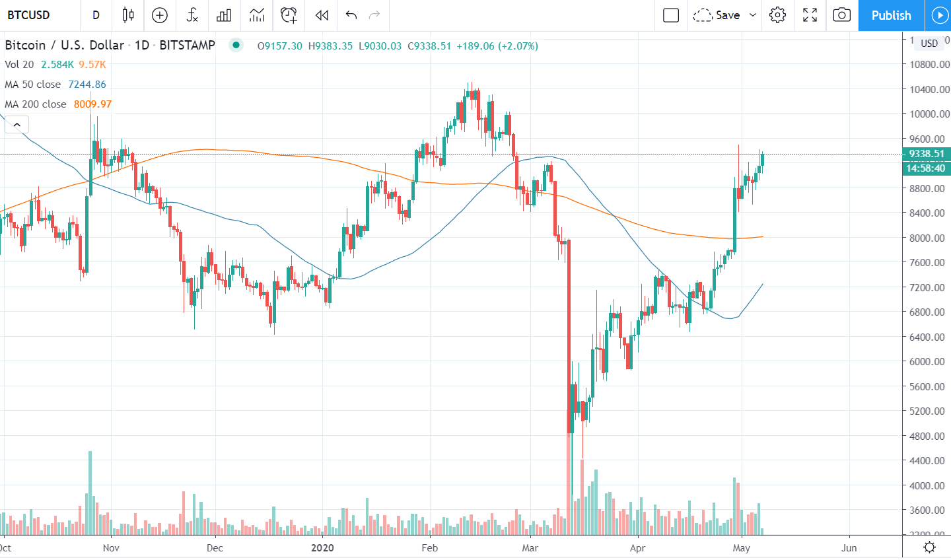Start bar replay with the rewind icon

[x=322, y=15]
